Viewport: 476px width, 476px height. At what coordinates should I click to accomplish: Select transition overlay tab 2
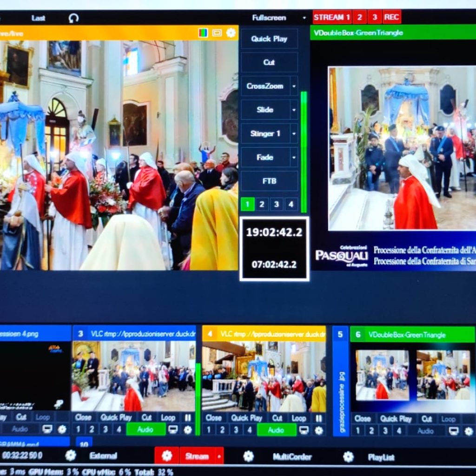262,204
